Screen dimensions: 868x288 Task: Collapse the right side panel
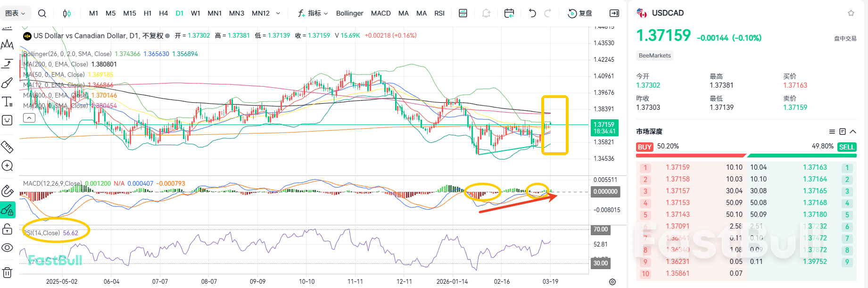614,13
